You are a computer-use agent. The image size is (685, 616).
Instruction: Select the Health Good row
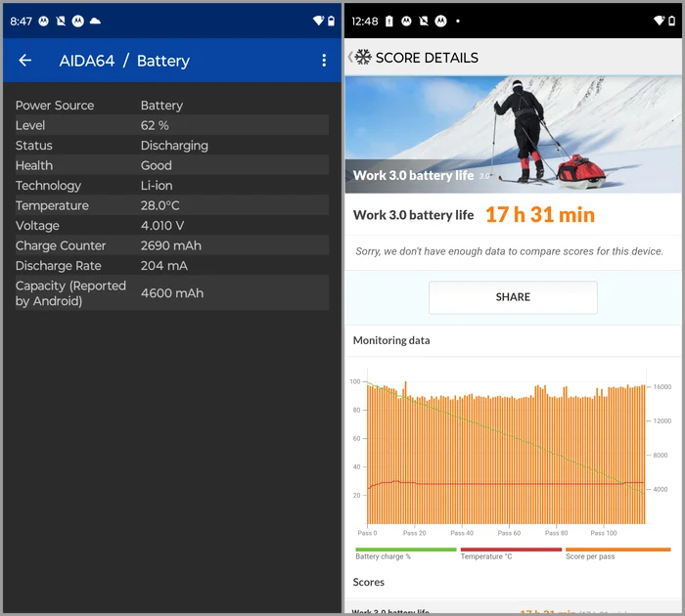(172, 165)
